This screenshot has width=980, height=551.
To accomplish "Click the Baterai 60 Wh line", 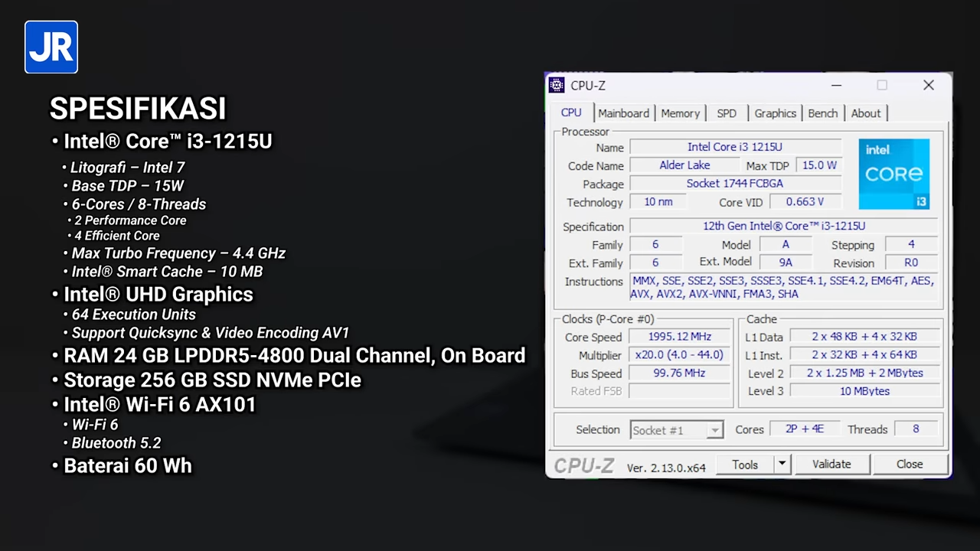I will pos(127,466).
